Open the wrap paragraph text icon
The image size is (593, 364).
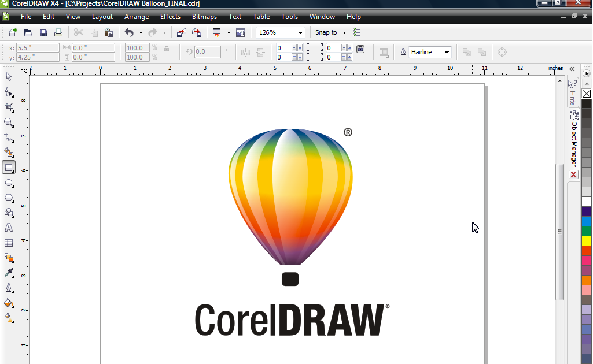point(384,53)
